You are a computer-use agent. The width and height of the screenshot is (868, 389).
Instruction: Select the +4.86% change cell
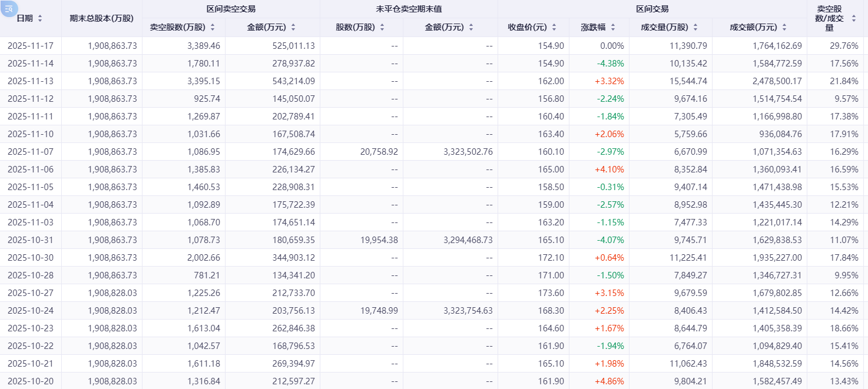coord(609,381)
